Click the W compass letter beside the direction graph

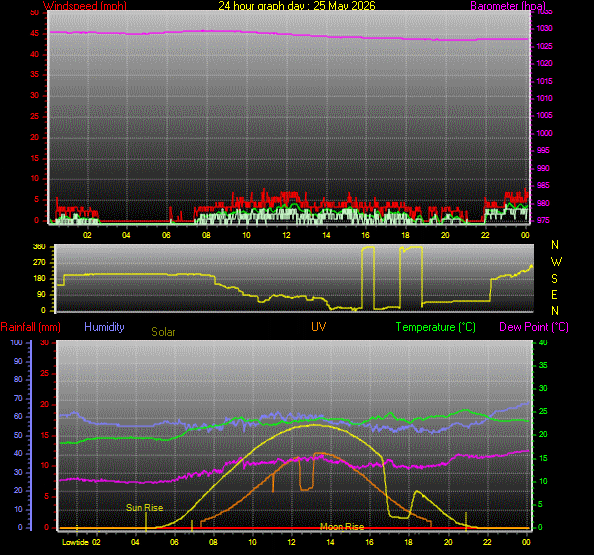click(x=556, y=262)
